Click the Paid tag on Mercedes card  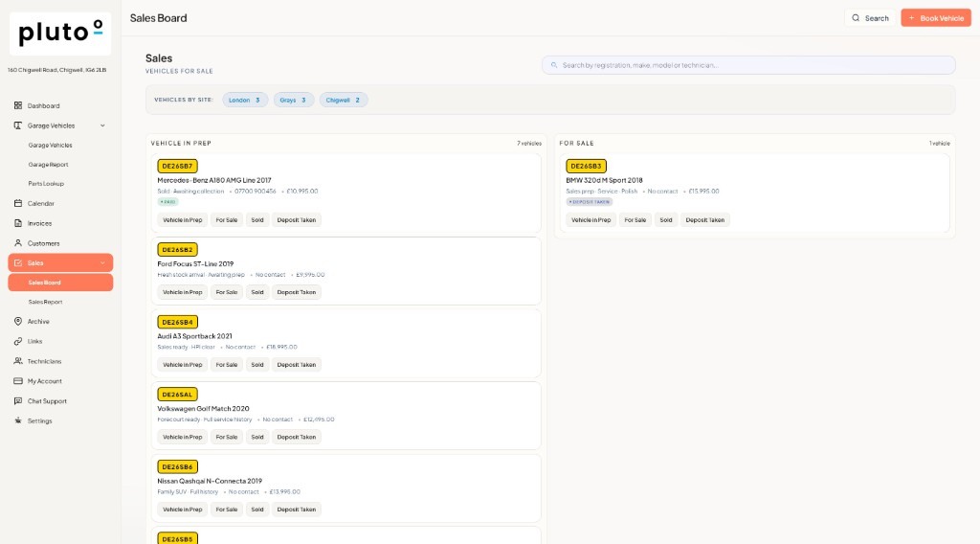point(168,202)
